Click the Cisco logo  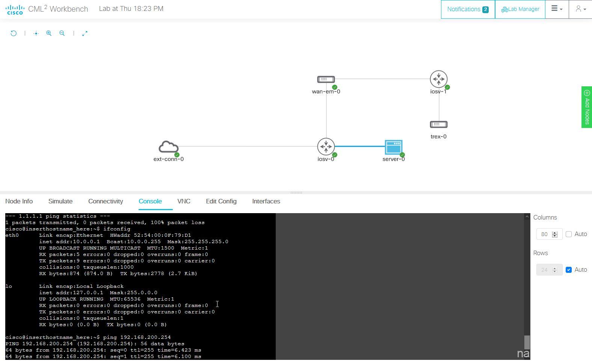15,9
